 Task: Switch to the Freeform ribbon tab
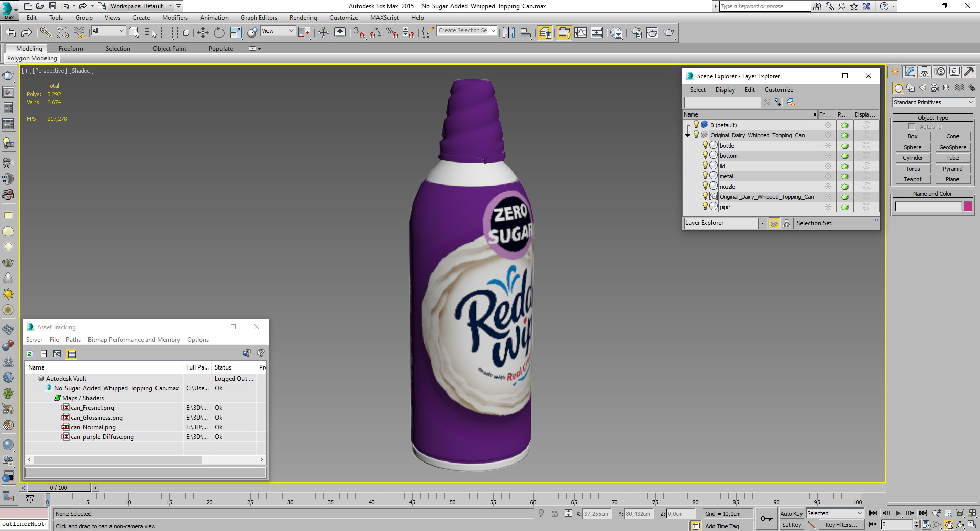click(71, 49)
